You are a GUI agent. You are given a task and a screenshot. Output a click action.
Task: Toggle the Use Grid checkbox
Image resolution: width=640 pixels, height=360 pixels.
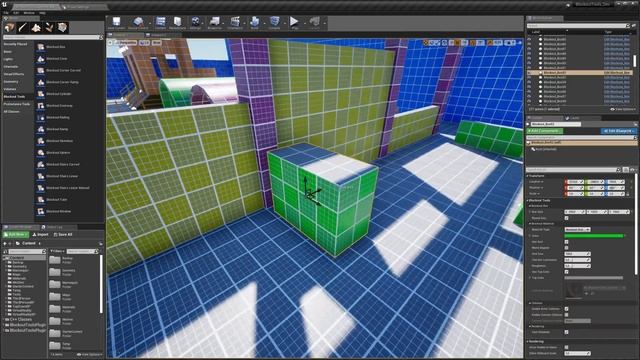[x=566, y=242]
